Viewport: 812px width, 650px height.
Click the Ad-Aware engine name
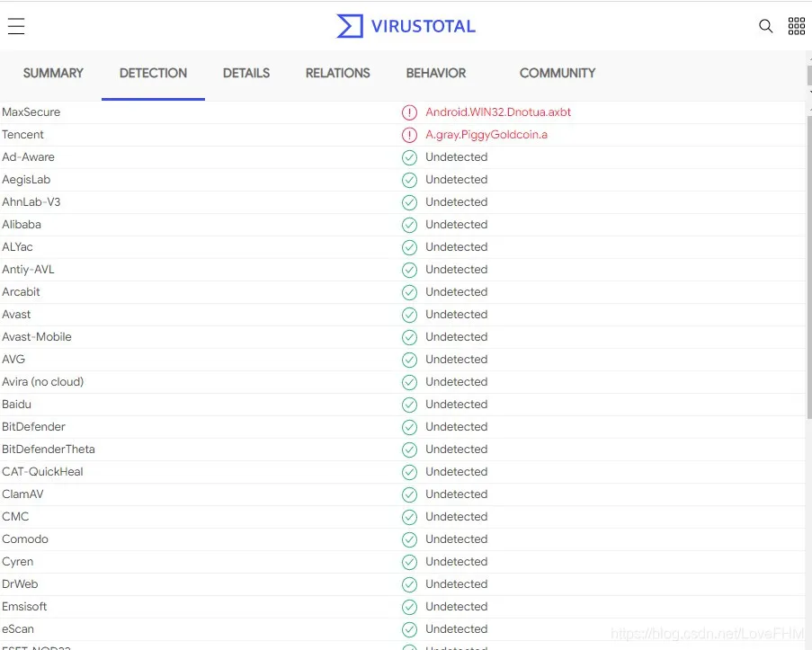tap(28, 157)
